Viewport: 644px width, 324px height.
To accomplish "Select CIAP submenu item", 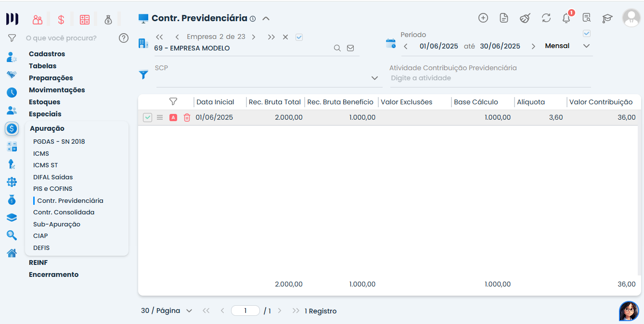I will point(40,236).
